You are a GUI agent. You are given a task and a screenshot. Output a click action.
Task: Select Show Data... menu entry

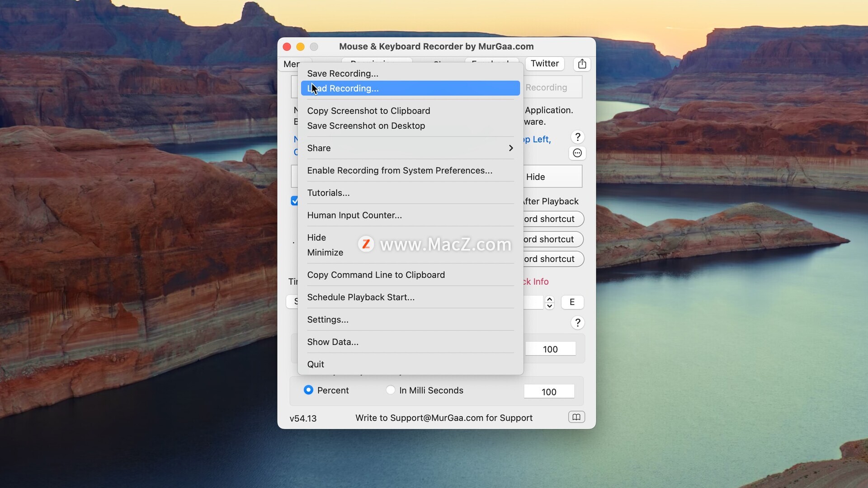click(x=410, y=342)
